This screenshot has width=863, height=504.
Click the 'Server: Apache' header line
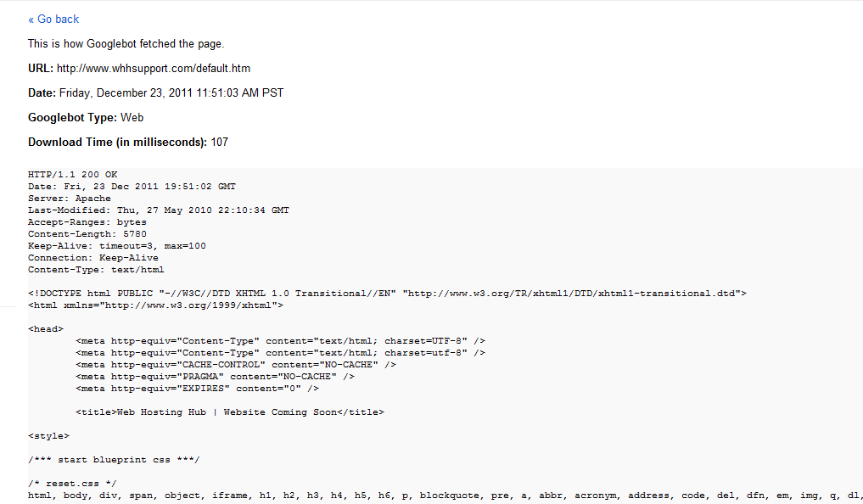pos(70,199)
